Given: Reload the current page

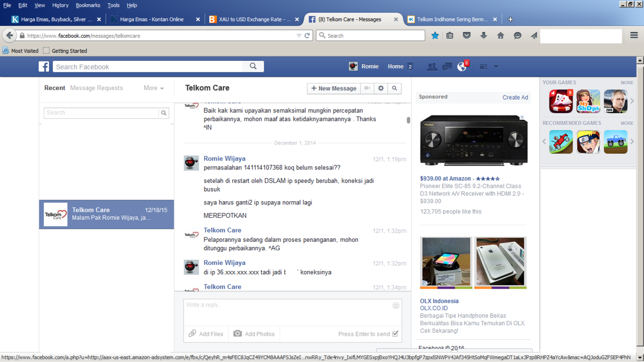Looking at the screenshot, I should (x=307, y=36).
